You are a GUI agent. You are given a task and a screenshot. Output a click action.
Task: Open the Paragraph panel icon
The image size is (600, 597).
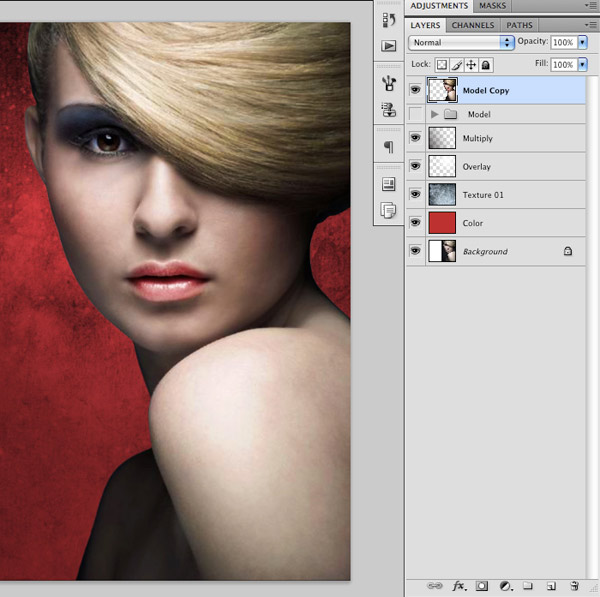(389, 147)
